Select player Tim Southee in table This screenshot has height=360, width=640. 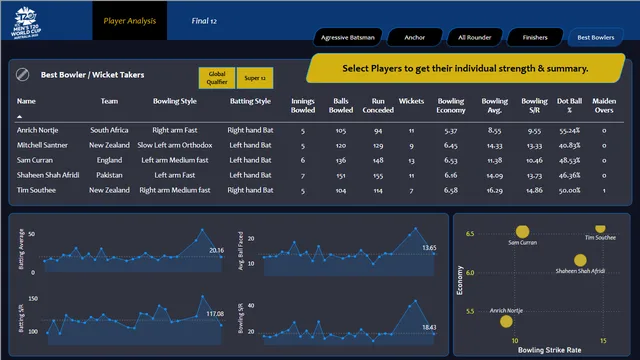point(36,190)
